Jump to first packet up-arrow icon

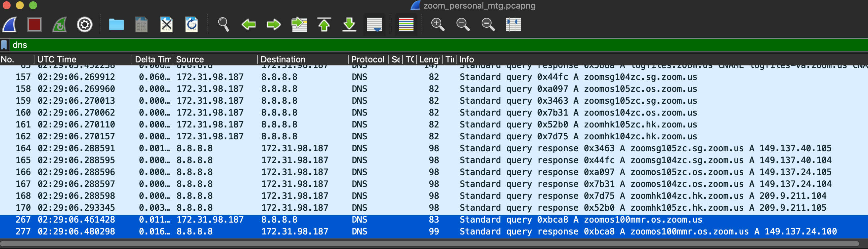click(x=324, y=24)
